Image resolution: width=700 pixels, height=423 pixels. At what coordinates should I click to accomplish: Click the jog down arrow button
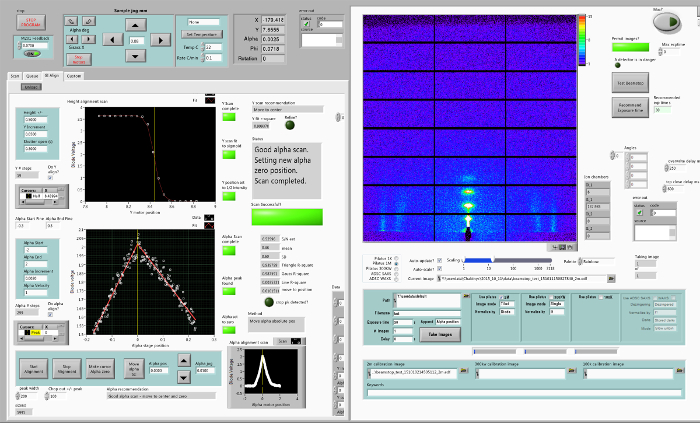tap(134, 57)
